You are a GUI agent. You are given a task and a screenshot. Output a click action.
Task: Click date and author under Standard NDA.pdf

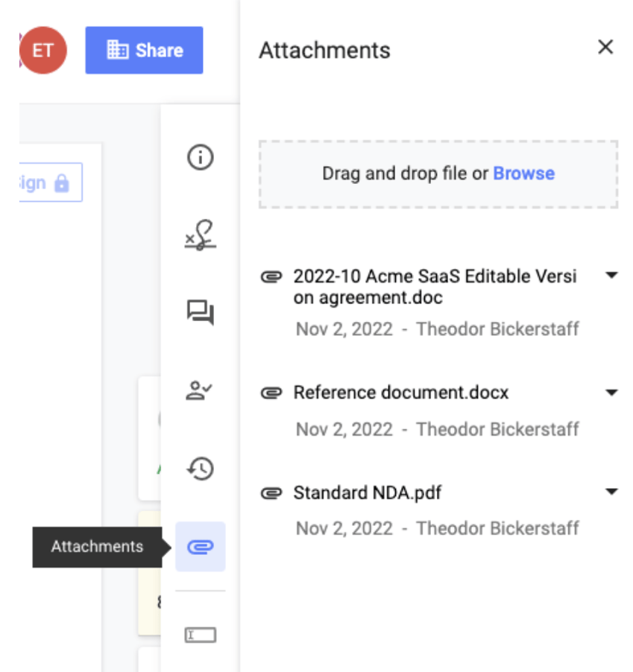(x=438, y=528)
